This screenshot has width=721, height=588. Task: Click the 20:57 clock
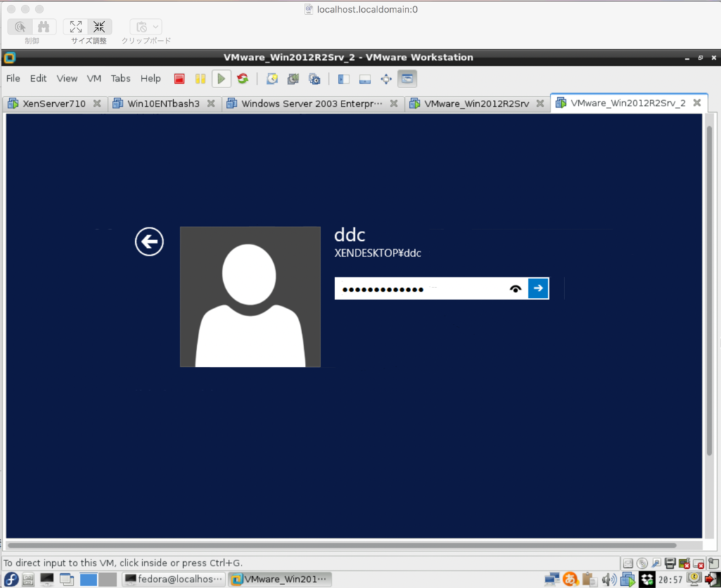pos(670,580)
